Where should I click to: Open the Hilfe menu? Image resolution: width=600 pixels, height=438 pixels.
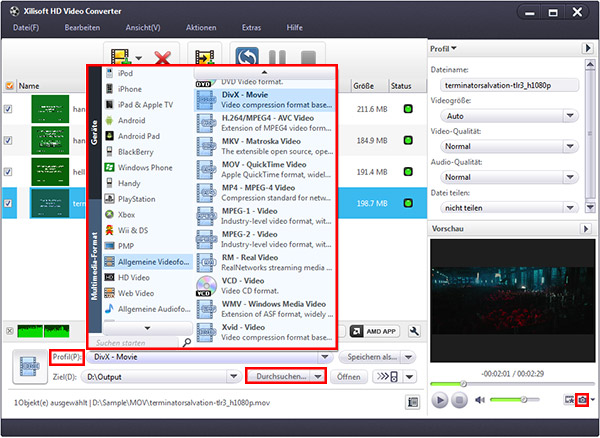click(x=294, y=28)
